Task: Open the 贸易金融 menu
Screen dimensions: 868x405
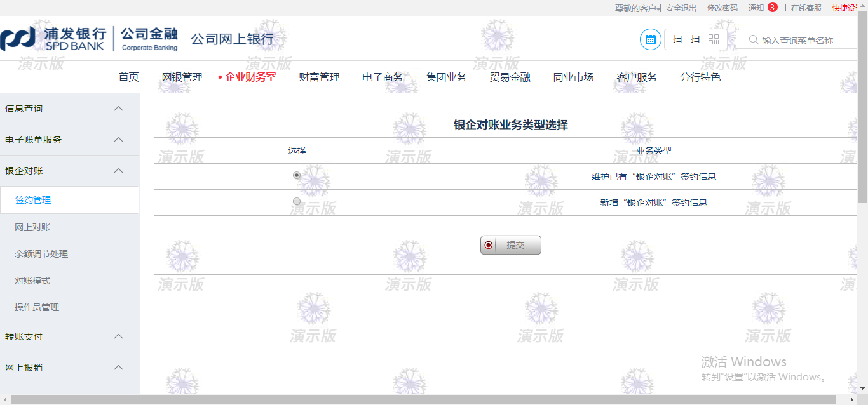Action: point(510,77)
